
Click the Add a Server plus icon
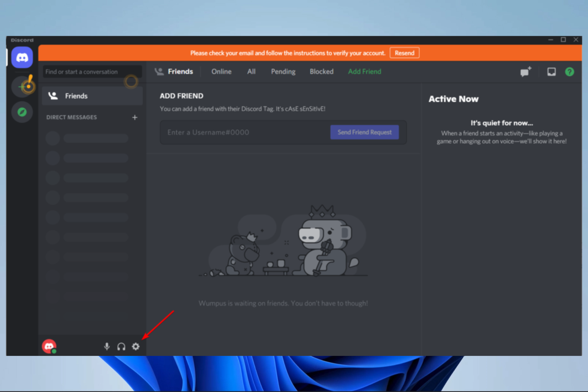tap(22, 87)
